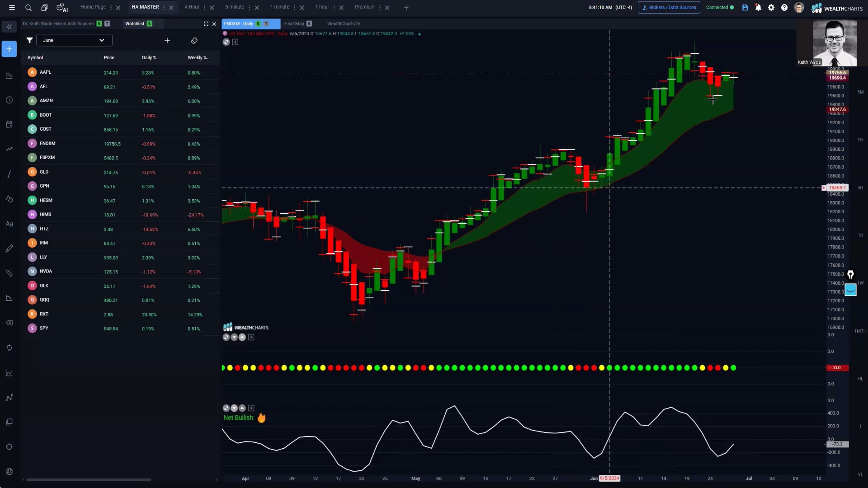Viewport: 868px width, 488px height.
Task: Toggle main chart indicator visibility circle
Action: (x=226, y=42)
